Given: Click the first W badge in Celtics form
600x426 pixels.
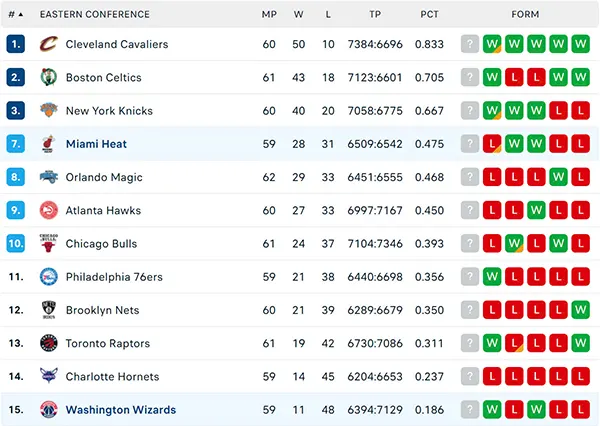Looking at the screenshot, I should pyautogui.click(x=492, y=77).
